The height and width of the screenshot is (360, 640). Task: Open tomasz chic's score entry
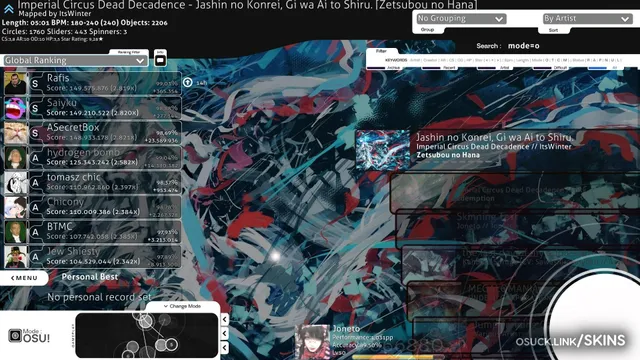click(93, 183)
